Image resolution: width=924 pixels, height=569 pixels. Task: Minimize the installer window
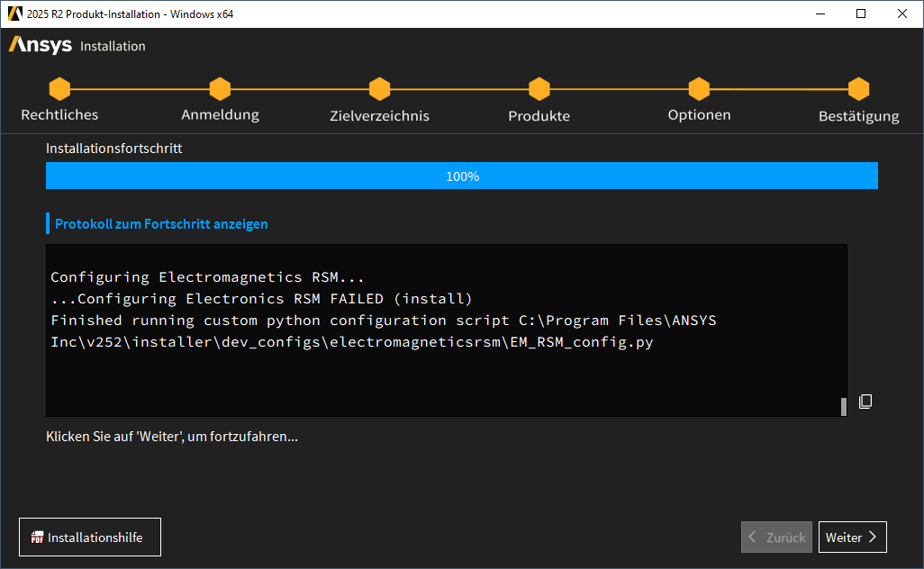[x=820, y=14]
